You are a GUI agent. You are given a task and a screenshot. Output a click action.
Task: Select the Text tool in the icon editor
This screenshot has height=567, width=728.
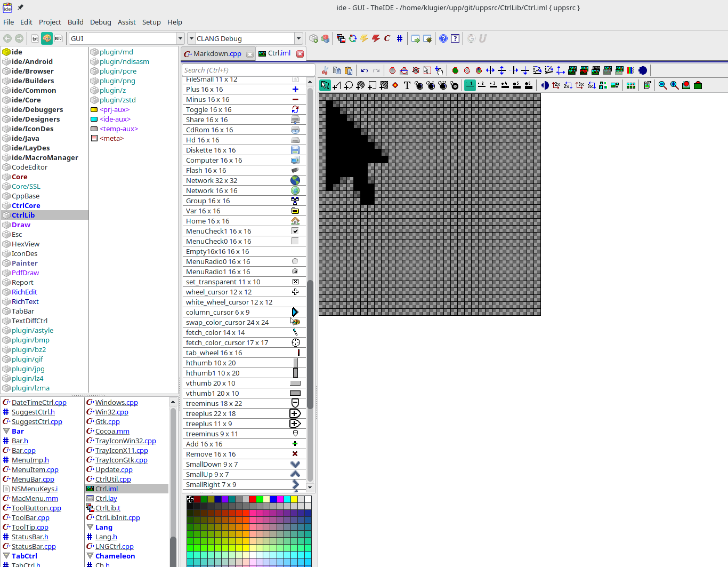[x=407, y=85]
